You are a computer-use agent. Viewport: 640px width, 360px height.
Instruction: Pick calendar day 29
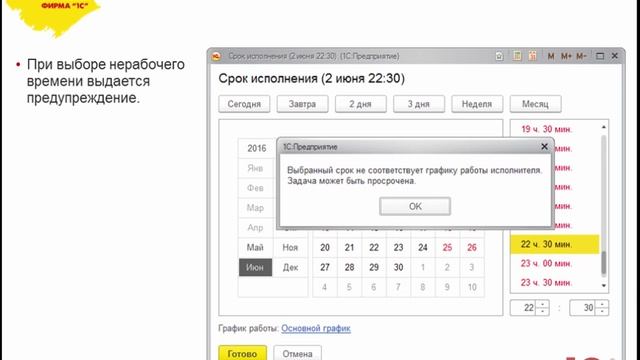[374, 267]
